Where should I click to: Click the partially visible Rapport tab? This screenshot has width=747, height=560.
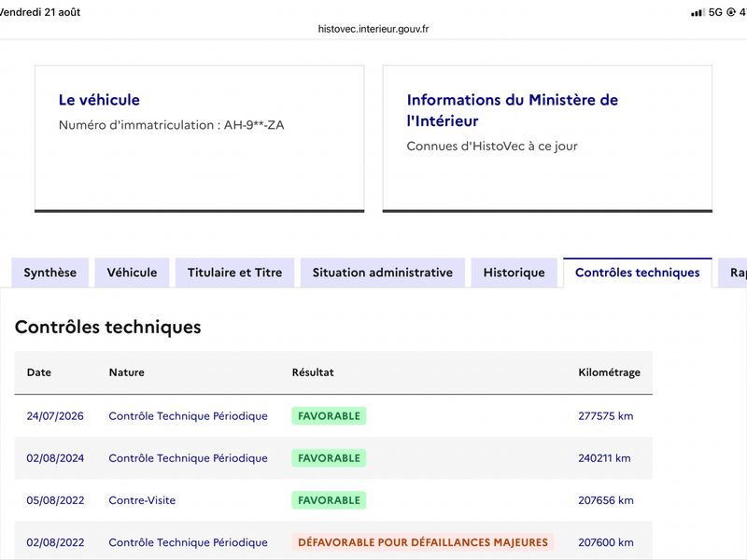pos(733,273)
